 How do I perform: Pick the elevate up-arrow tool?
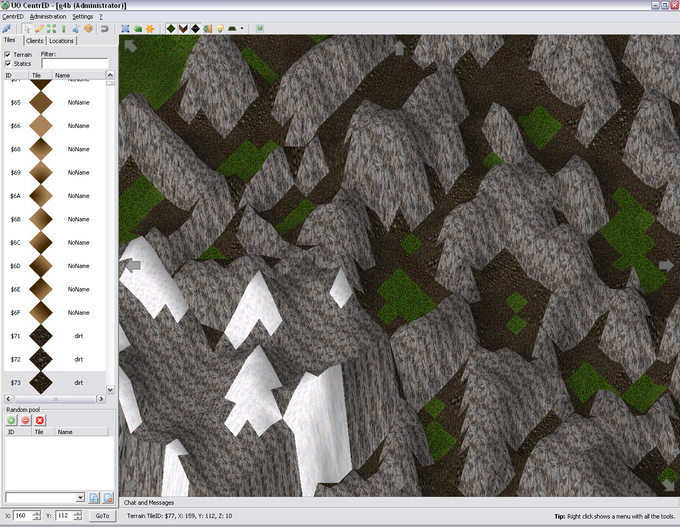[x=64, y=28]
